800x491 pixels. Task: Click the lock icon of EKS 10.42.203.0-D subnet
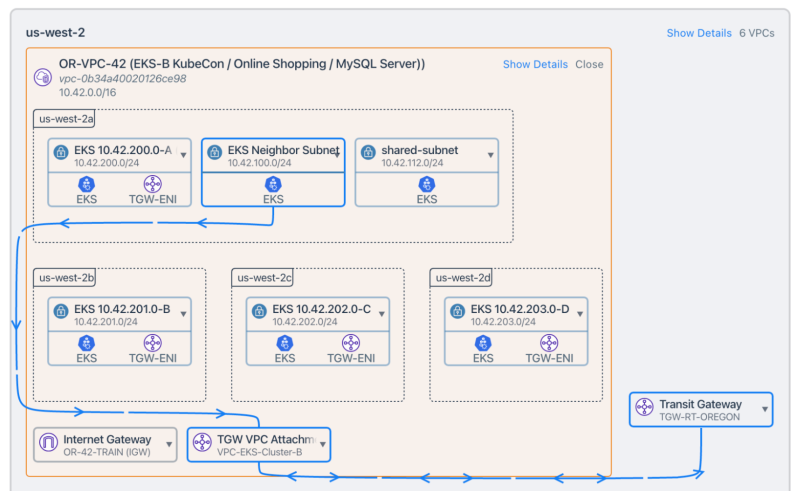[458, 311]
